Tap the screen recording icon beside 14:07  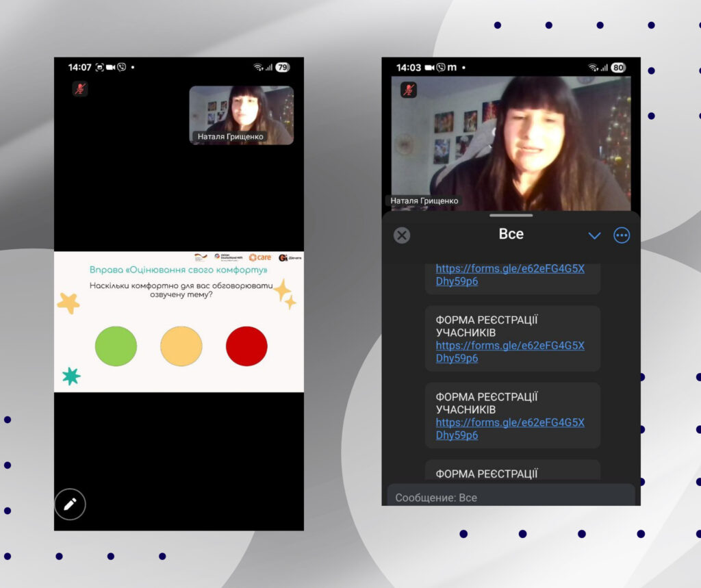tap(99, 67)
